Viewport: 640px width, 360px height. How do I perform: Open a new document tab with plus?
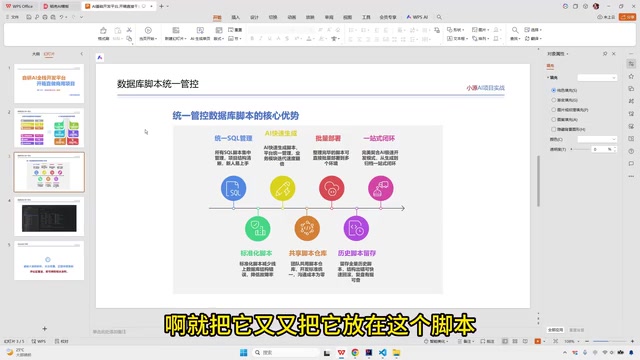tap(161, 6)
